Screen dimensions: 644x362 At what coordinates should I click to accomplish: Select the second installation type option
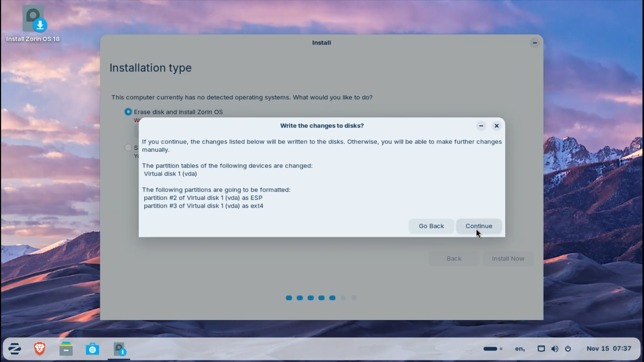click(128, 147)
